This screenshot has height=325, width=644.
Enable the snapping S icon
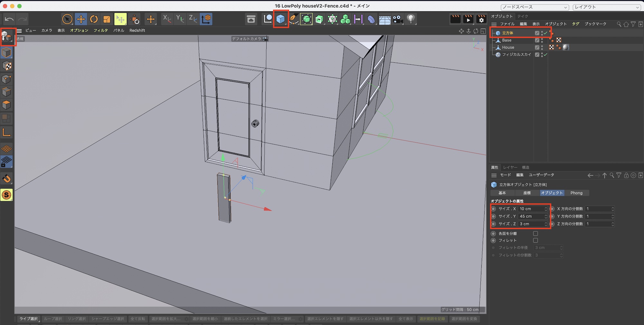click(6, 195)
